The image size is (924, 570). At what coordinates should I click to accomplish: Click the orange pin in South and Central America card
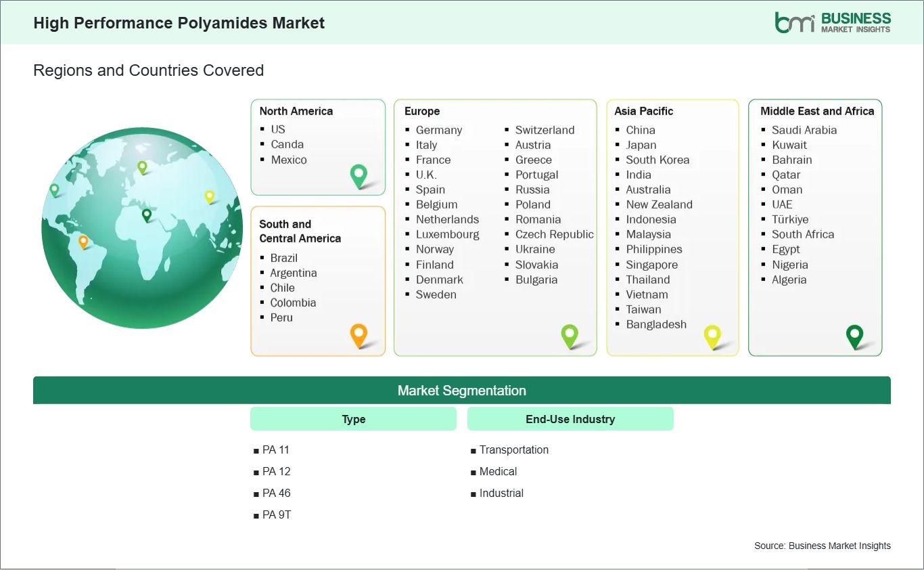click(x=359, y=334)
